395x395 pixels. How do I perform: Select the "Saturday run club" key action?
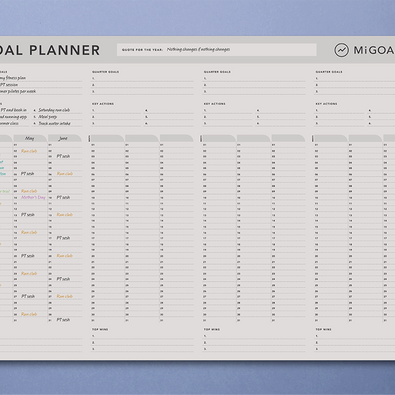coord(54,110)
